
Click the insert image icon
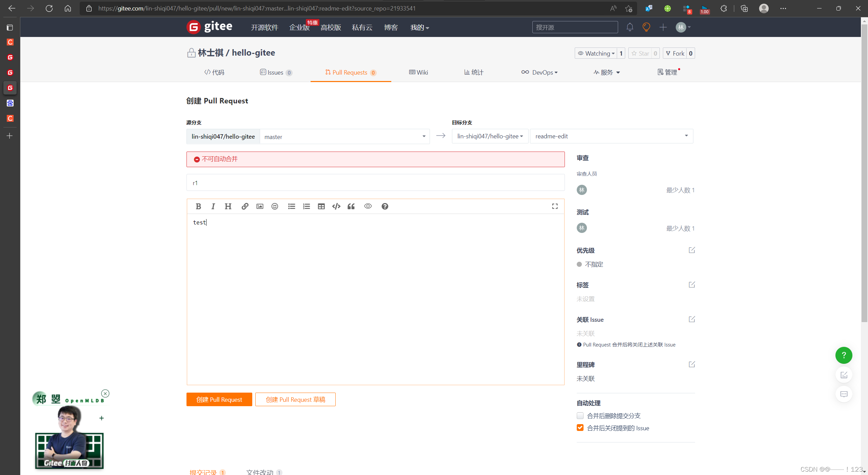(x=260, y=206)
